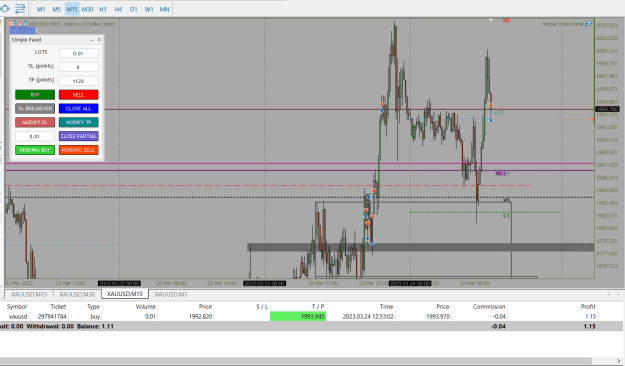Click the 2023.03.22 00:00 date label
Viewport: 625px width, 366px height.
[119, 283]
